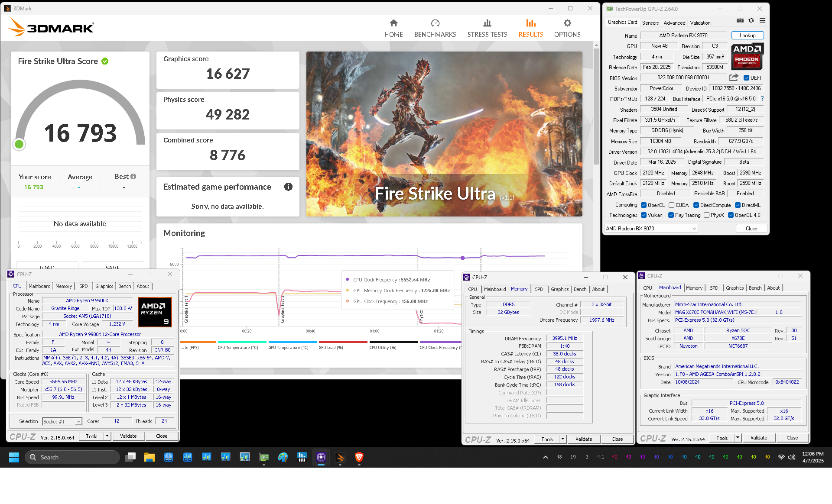Click the AMD Radeon Graphics logo in GPU-Z

pyautogui.click(x=747, y=56)
